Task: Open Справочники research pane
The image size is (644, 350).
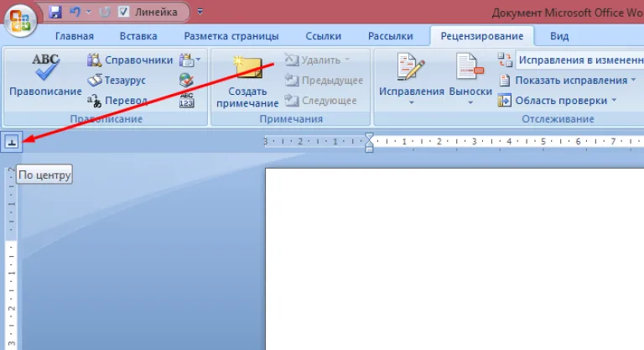Action: [130, 60]
